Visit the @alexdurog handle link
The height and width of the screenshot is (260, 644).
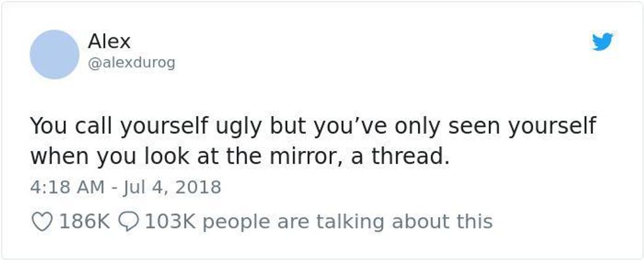(x=131, y=63)
